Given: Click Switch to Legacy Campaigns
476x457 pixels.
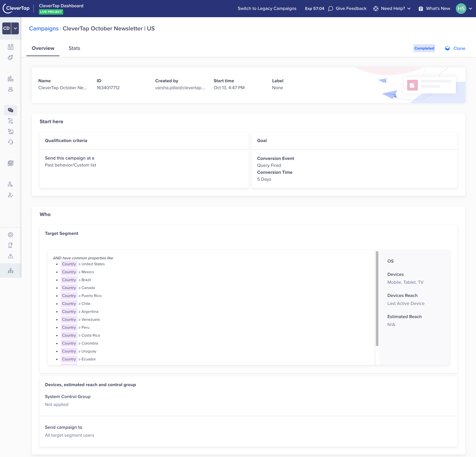Looking at the screenshot, I should pos(267,8).
